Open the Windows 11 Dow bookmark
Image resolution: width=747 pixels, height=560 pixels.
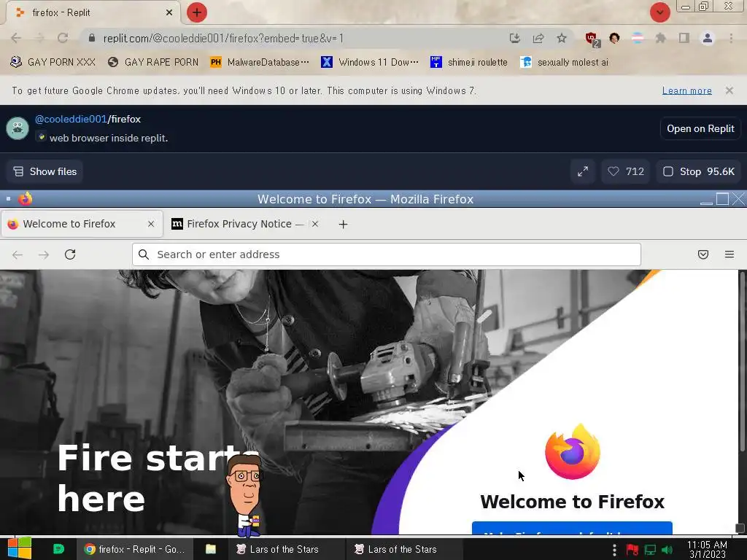point(370,63)
